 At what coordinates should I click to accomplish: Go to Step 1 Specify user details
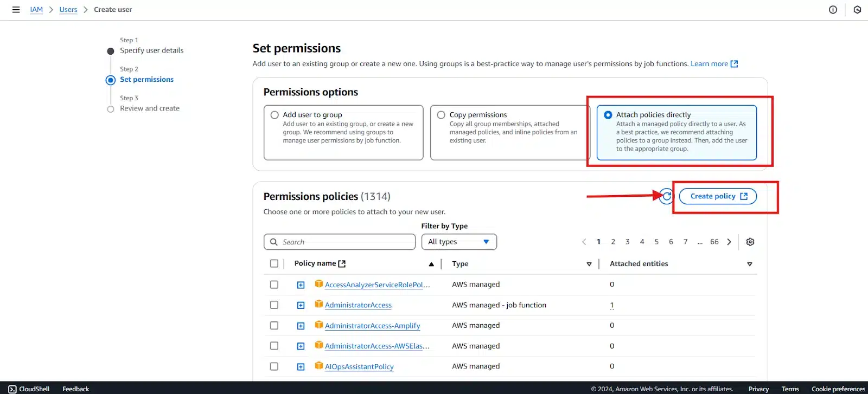(151, 50)
